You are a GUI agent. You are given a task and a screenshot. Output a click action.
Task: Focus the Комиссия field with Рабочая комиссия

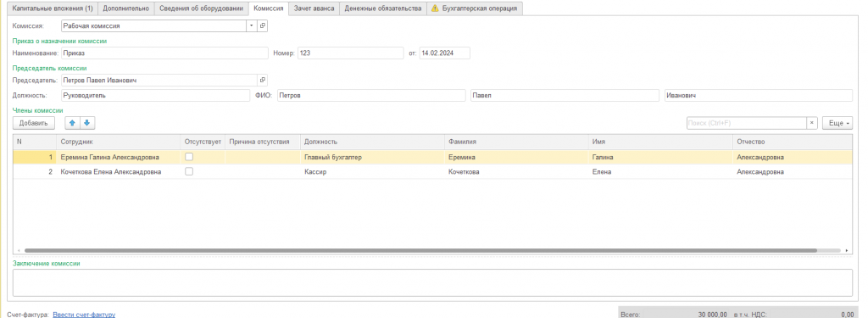point(153,25)
